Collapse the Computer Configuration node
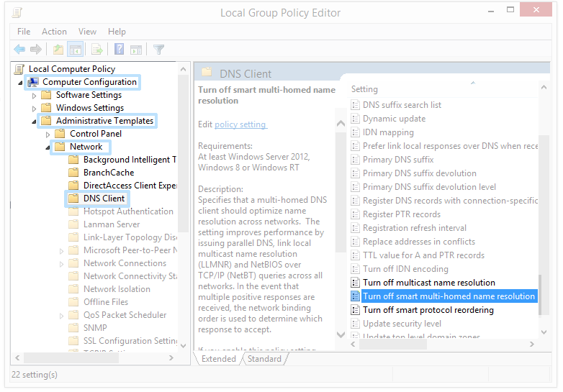 [20, 83]
